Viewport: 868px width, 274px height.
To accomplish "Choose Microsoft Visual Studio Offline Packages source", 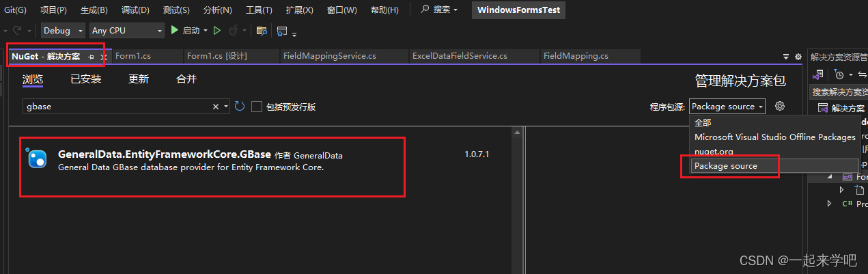I will coord(774,137).
